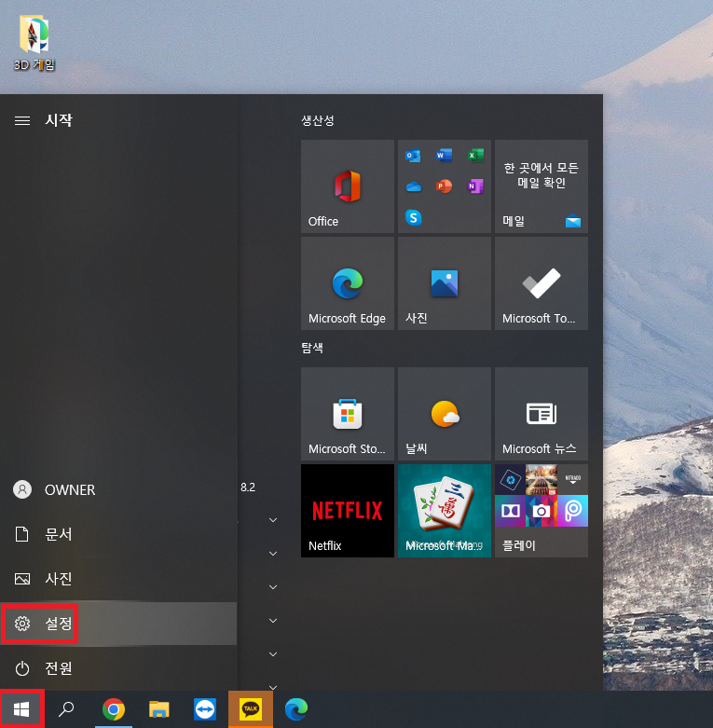Expand the chevron beside the 설정 row
Screen dimensions: 713x728
pos(273,620)
